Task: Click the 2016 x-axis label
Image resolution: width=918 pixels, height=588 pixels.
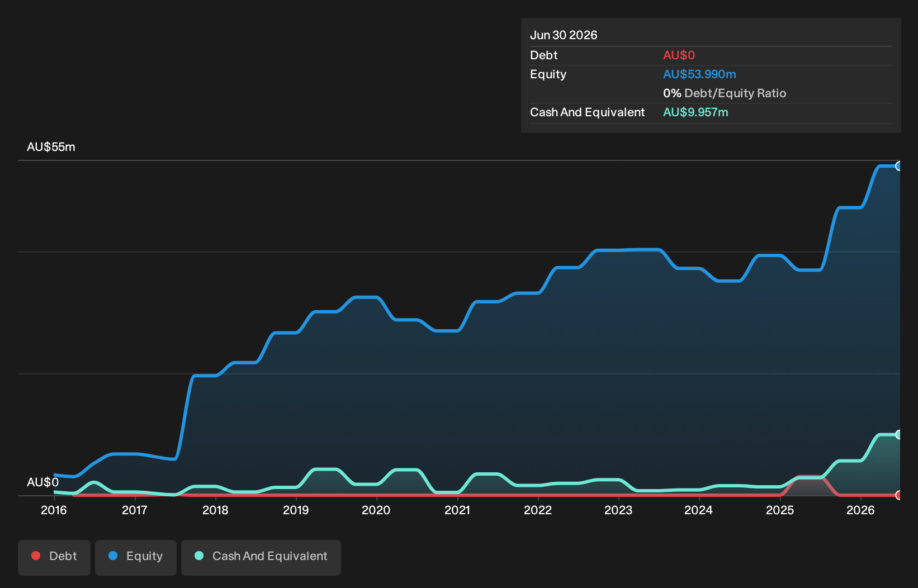Action: coord(54,510)
